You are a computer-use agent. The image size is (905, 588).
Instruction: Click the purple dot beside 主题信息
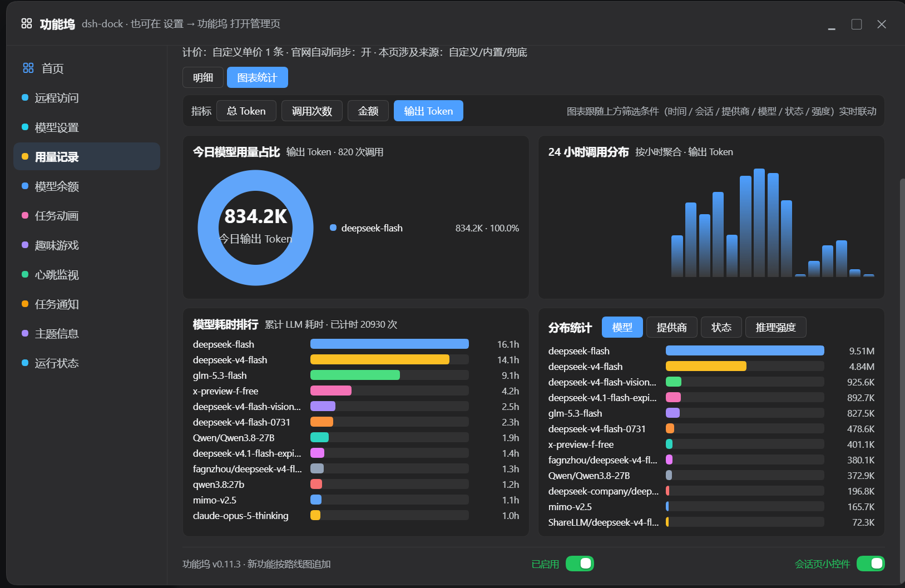coord(25,333)
